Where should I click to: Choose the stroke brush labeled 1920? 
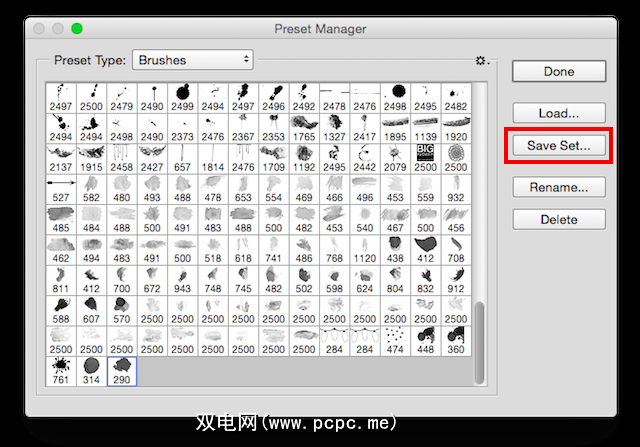click(x=456, y=128)
